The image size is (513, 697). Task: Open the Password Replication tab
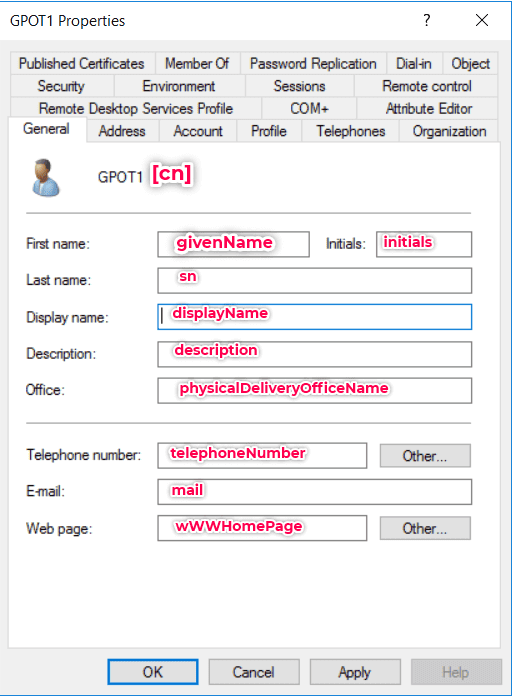click(313, 64)
